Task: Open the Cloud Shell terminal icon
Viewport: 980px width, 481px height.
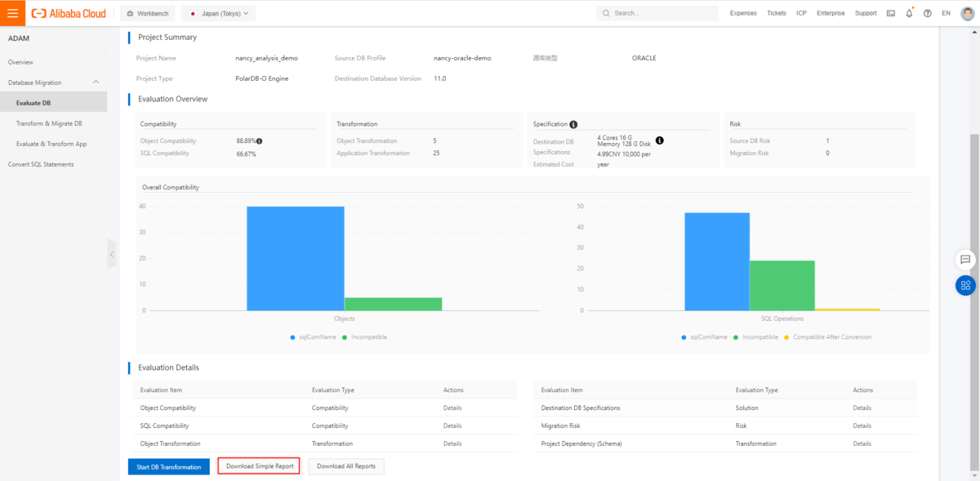Action: 890,13
